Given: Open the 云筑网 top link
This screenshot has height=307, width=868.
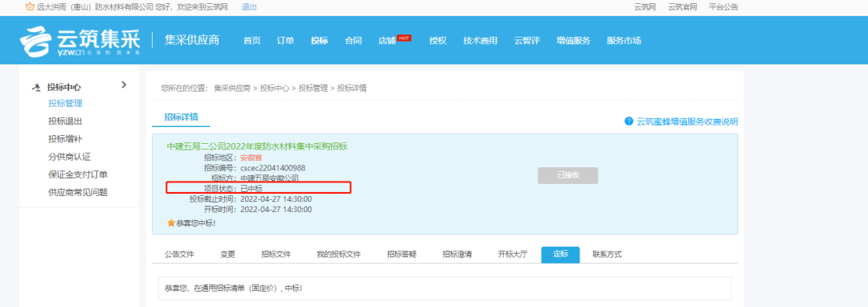Looking at the screenshot, I should click(x=645, y=7).
